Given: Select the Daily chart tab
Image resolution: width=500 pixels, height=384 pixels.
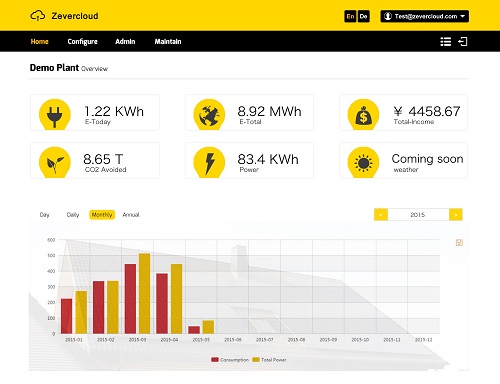Looking at the screenshot, I should point(73,215).
